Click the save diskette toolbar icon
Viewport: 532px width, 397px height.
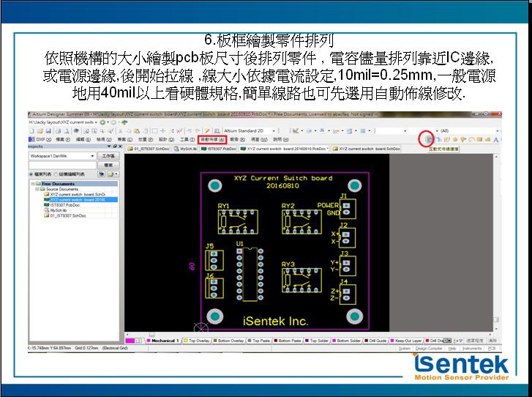pos(48,131)
